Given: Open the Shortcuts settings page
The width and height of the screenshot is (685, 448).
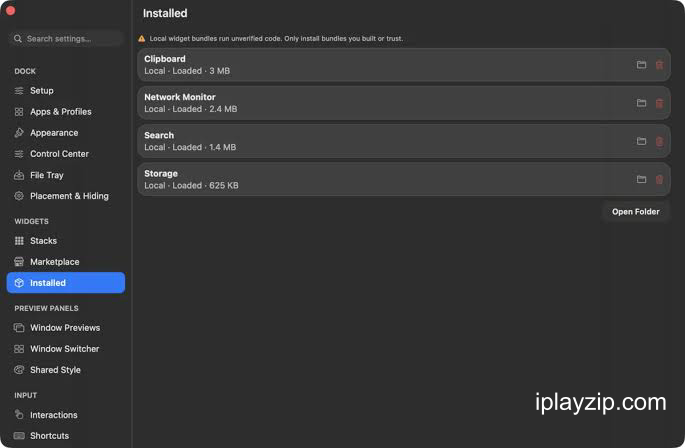Looking at the screenshot, I should tap(66, 436).
